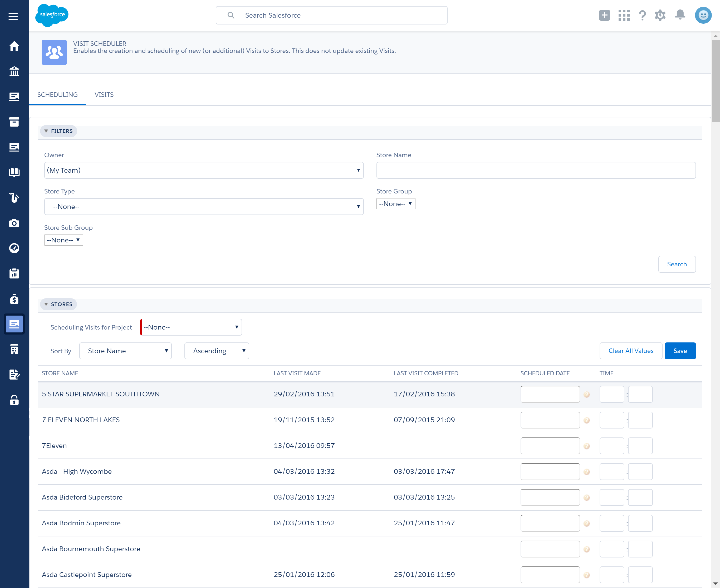Select the SCHEDULING tab
Image resolution: width=720 pixels, height=588 pixels.
(57, 95)
